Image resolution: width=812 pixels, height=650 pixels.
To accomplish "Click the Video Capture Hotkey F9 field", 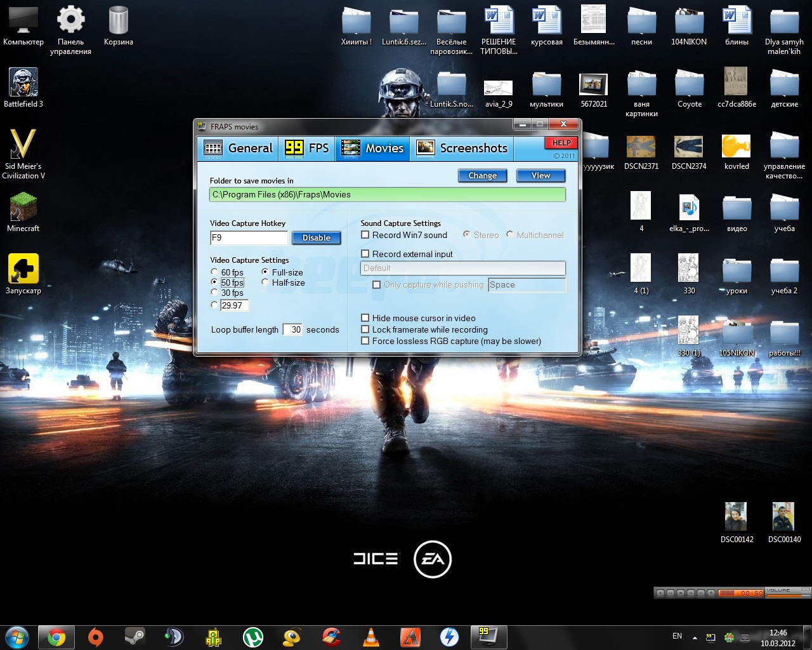I will [249, 238].
